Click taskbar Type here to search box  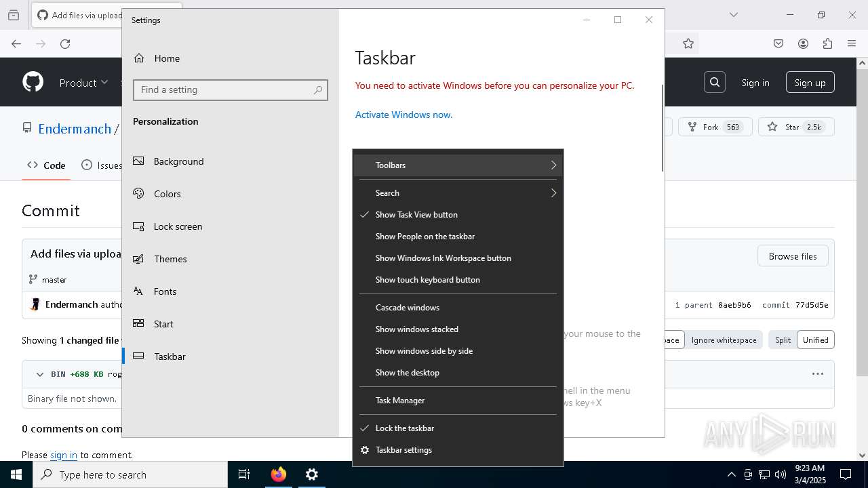click(x=130, y=474)
